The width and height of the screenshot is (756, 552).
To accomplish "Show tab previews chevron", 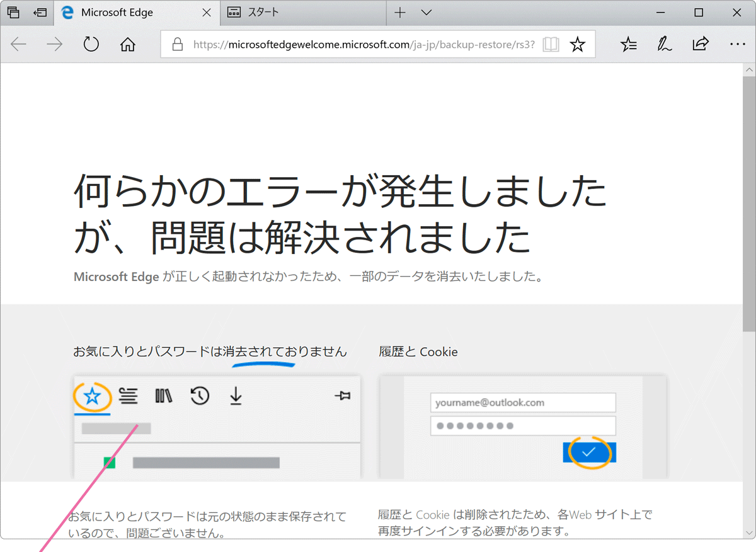I will (x=427, y=13).
